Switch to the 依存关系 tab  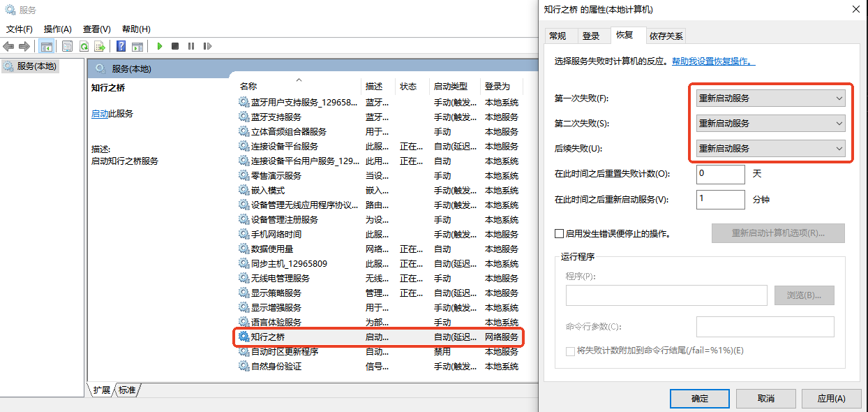click(x=666, y=36)
